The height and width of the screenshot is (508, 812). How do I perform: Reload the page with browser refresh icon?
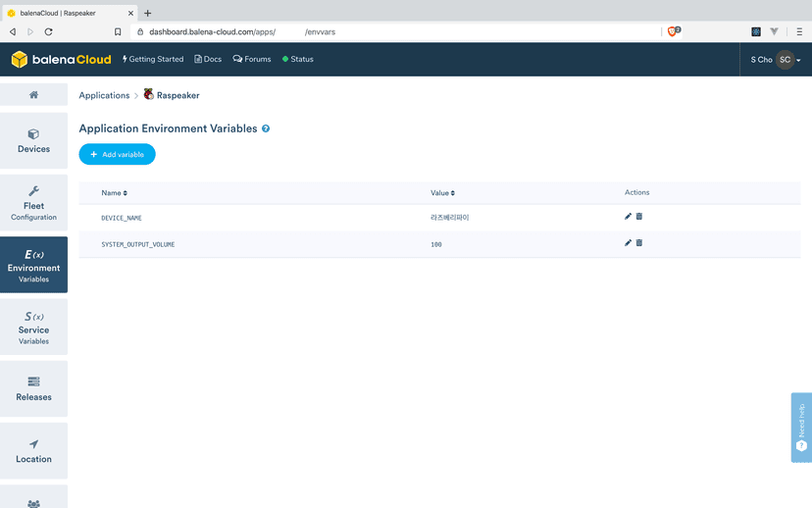coord(49,31)
